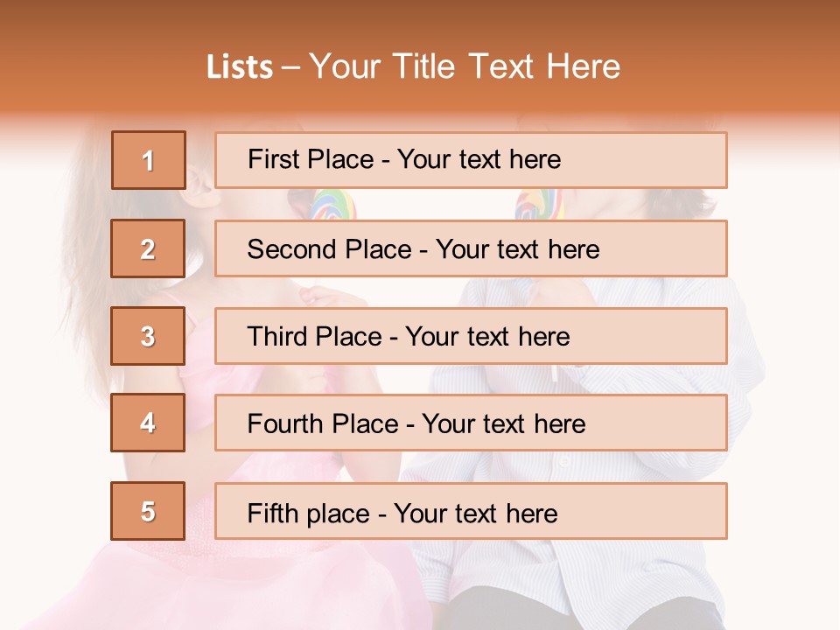Click the word 'Second' in the list
This screenshot has height=630, width=840.
point(292,249)
